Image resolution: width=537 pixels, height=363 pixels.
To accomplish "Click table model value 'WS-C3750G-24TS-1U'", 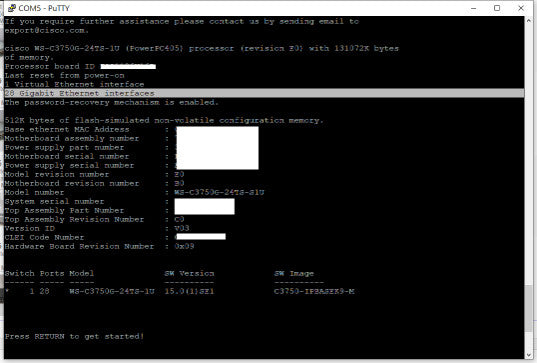I will 112,291.
